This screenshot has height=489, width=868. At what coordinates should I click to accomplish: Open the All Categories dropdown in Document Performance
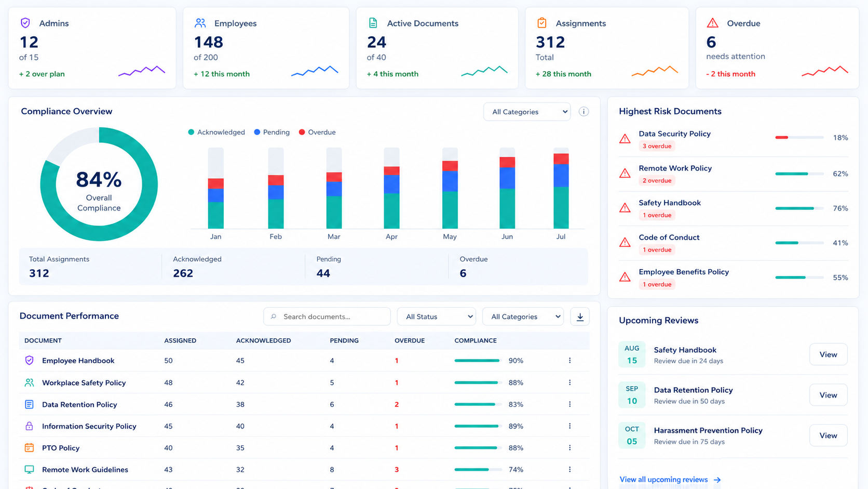click(x=523, y=316)
